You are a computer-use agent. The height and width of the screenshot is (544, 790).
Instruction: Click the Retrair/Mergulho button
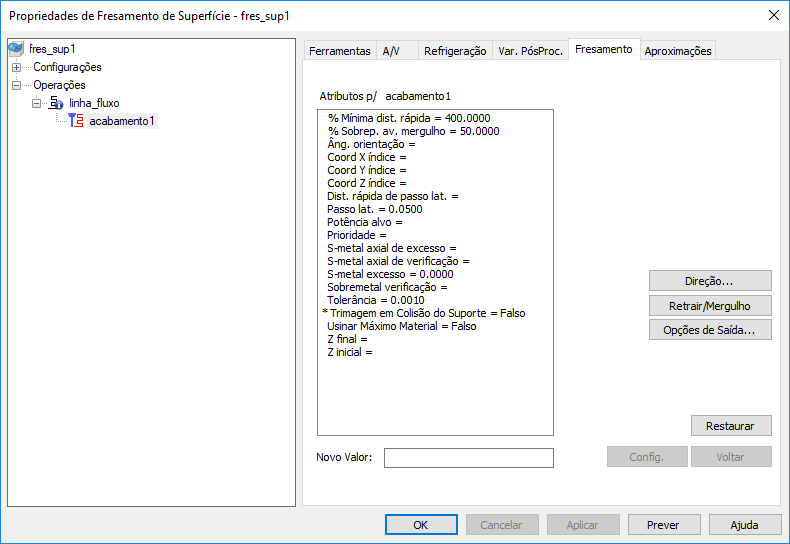click(710, 306)
